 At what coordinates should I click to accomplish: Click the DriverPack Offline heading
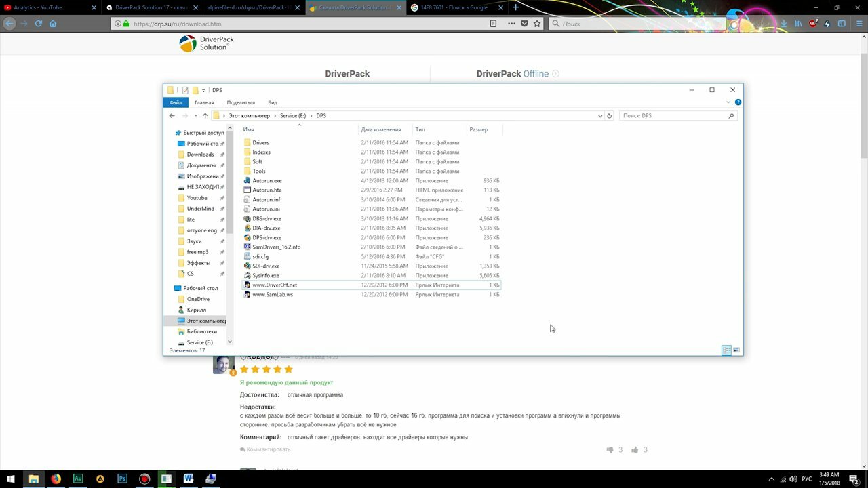click(x=512, y=74)
